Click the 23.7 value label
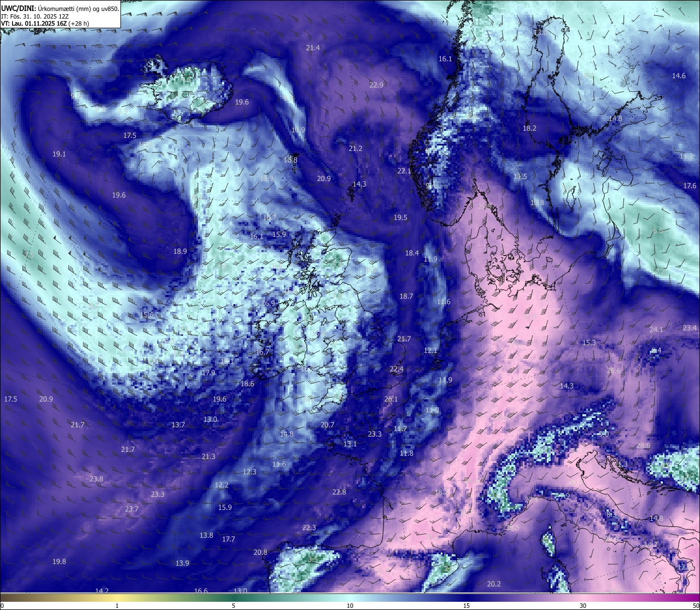700x610 pixels. [x=132, y=509]
